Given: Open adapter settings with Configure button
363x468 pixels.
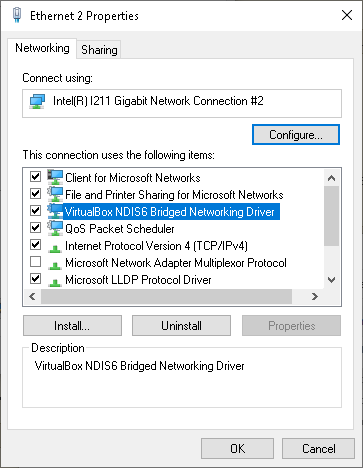Looking at the screenshot, I should click(296, 135).
